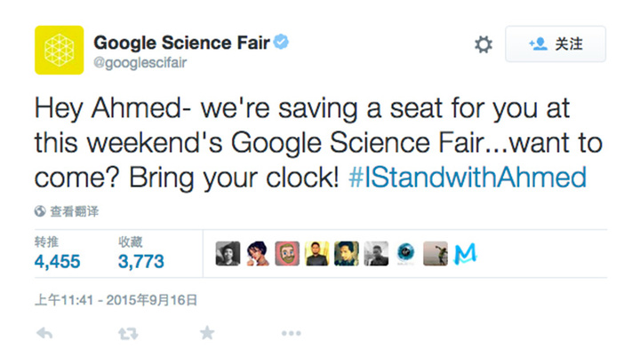Click 查看翻译 to view translation
640x364 pixels.
(x=75, y=211)
